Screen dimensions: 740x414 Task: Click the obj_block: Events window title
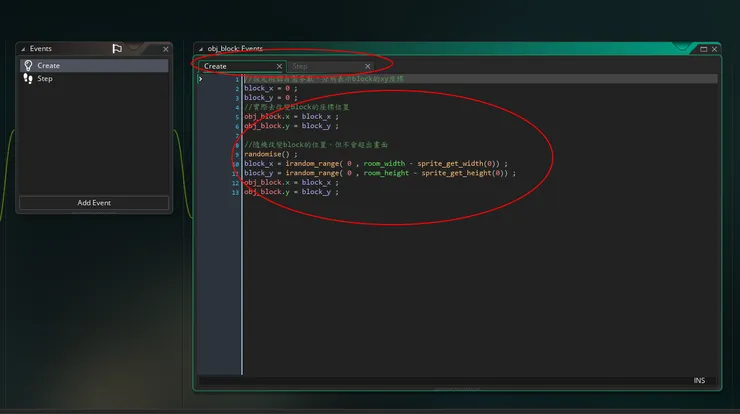[235, 49]
